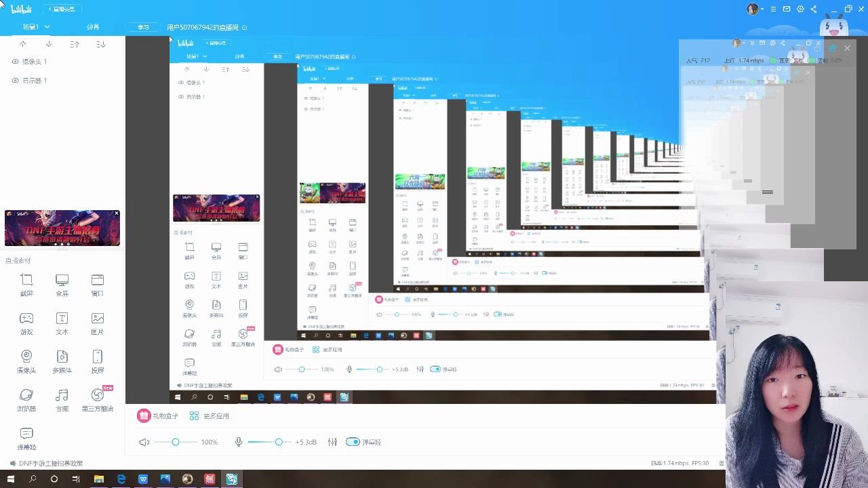Add a 摄像头 camera source
The image size is (868, 488).
(x=26, y=362)
